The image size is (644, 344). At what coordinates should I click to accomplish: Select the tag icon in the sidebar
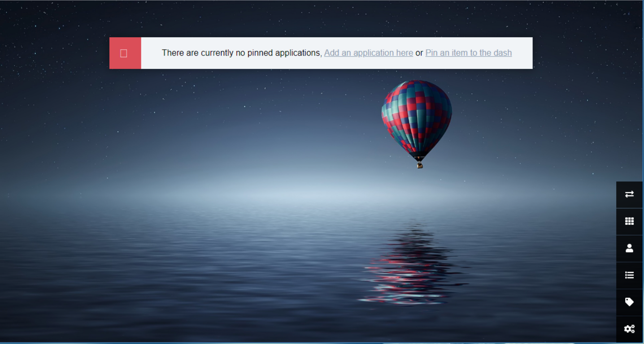(629, 302)
